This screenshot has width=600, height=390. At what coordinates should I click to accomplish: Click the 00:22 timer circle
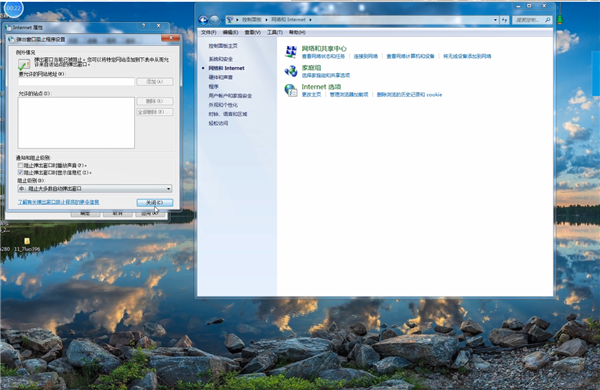pos(14,8)
